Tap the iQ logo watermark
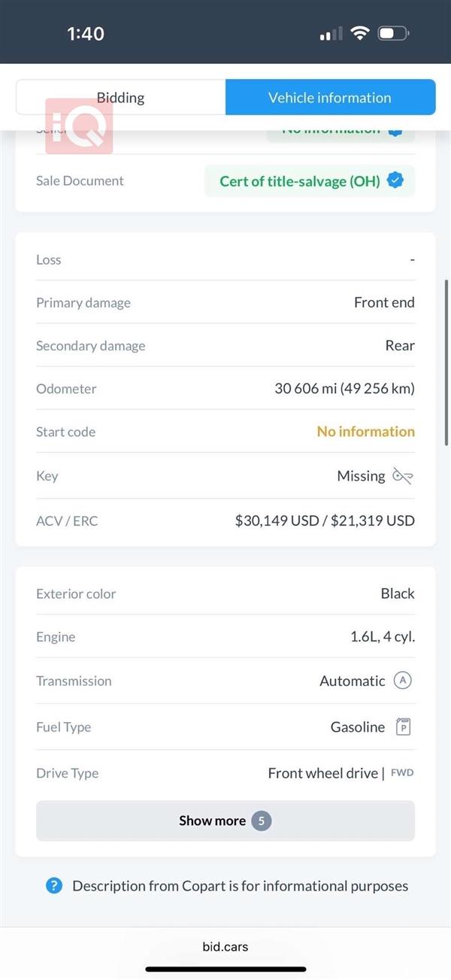 [79, 126]
